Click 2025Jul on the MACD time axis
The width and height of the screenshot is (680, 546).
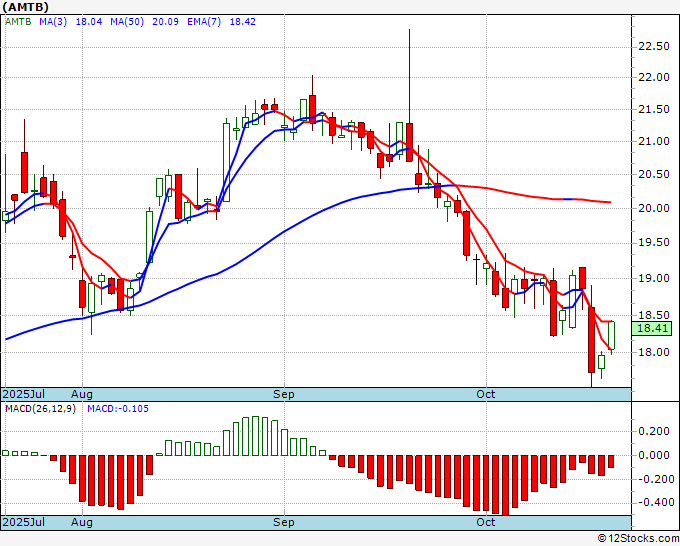coord(24,522)
